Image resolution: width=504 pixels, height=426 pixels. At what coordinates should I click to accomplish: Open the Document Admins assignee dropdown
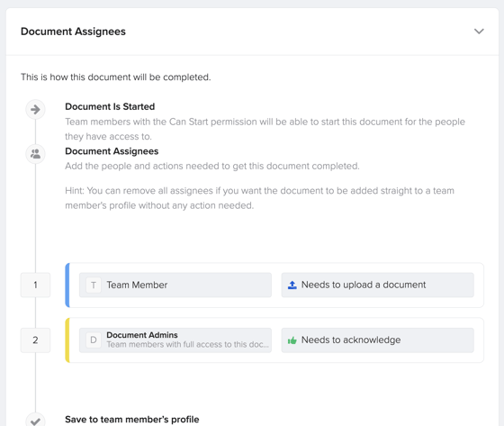click(x=175, y=340)
